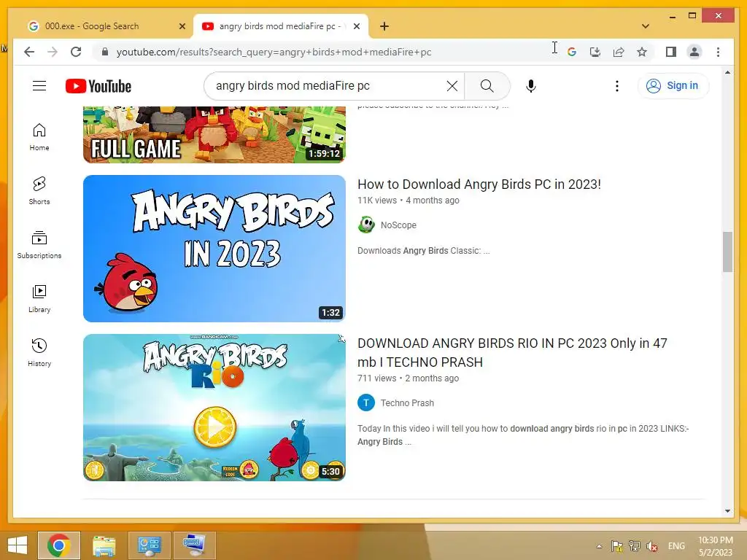
Task: Play the FULL GAME thumbnail video
Action: 214,135
